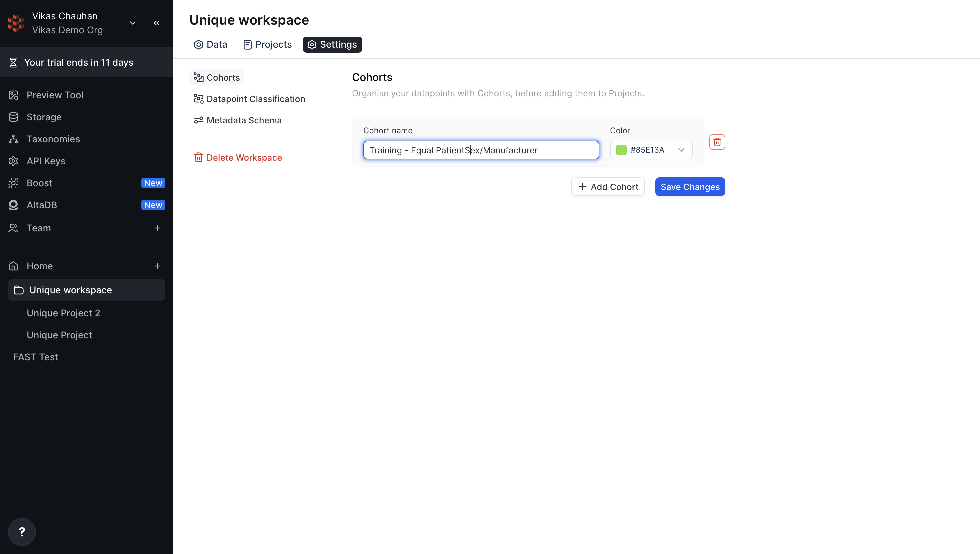
Task: Go to Taxonomies page
Action: pyautogui.click(x=53, y=139)
